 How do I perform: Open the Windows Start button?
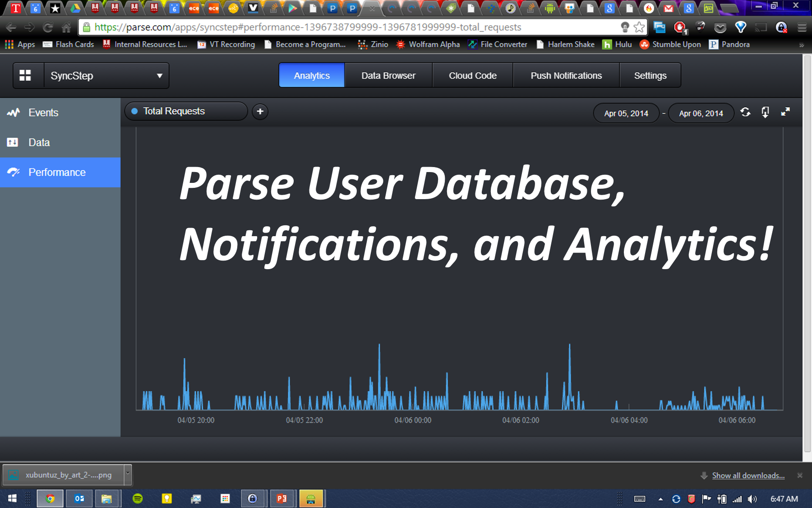point(12,499)
